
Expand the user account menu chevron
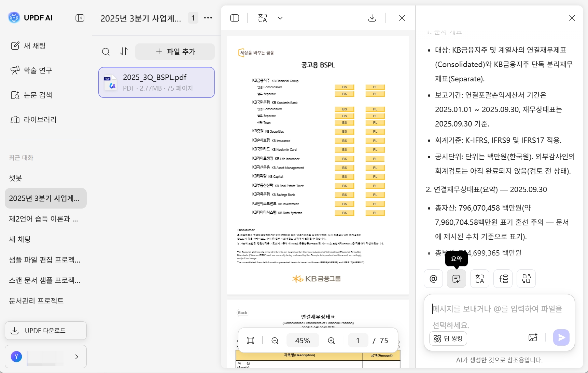pos(76,357)
